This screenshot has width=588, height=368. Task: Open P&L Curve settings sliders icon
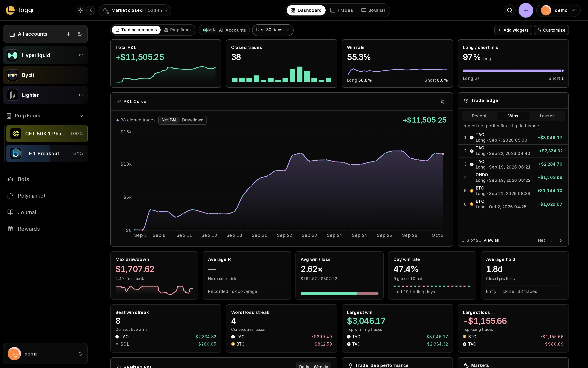442,102
